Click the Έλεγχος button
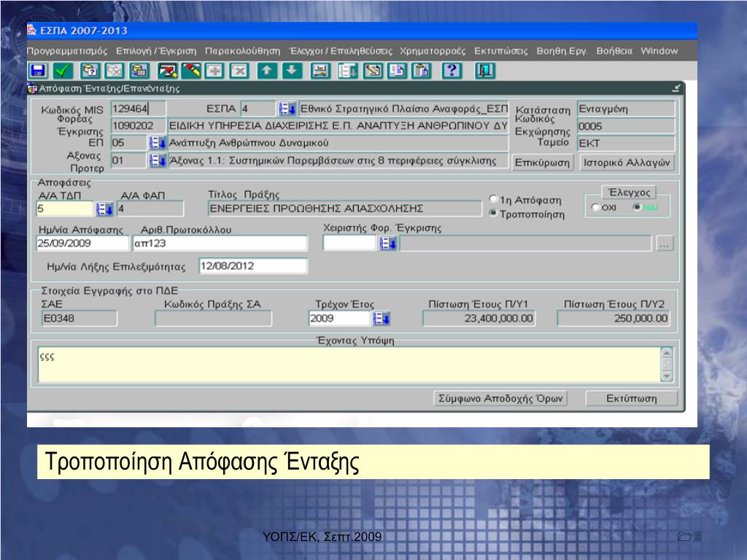747x560 pixels. point(629,192)
